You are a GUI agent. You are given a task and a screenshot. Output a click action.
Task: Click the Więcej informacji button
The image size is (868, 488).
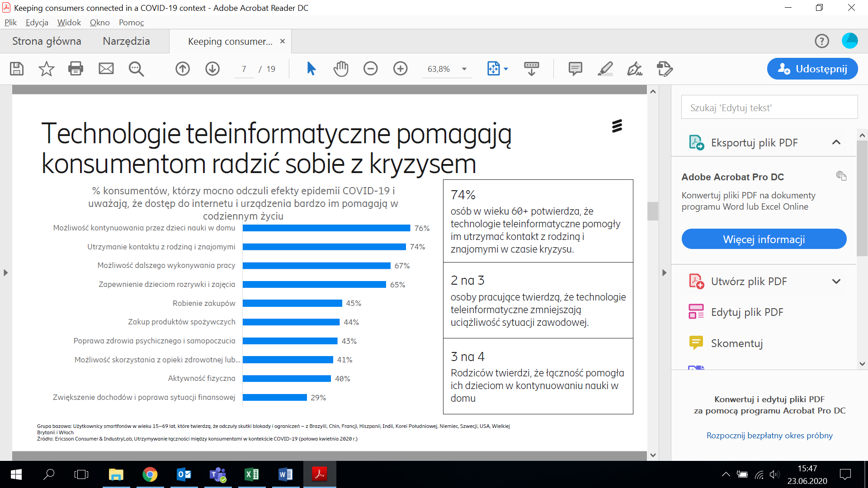[764, 239]
